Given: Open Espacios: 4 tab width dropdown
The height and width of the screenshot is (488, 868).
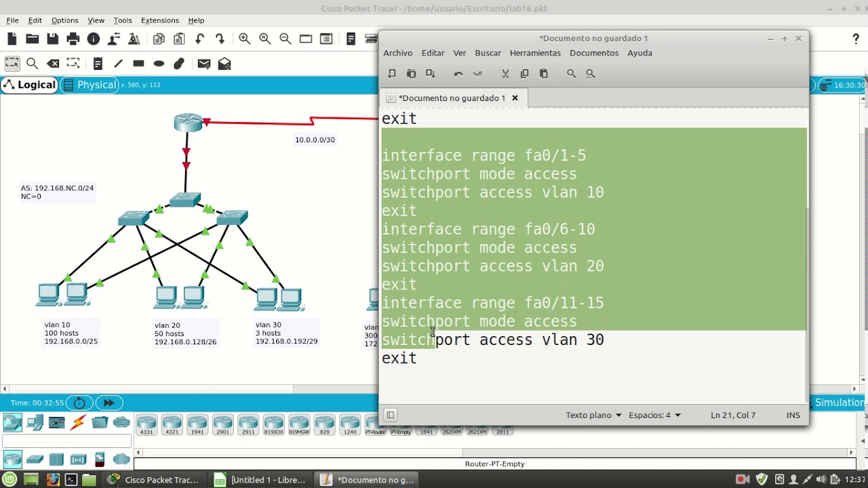Looking at the screenshot, I should [654, 415].
